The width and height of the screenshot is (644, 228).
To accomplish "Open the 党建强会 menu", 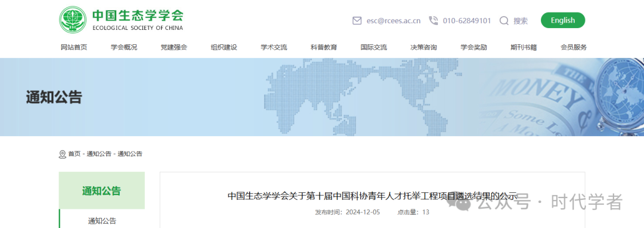I will [174, 47].
